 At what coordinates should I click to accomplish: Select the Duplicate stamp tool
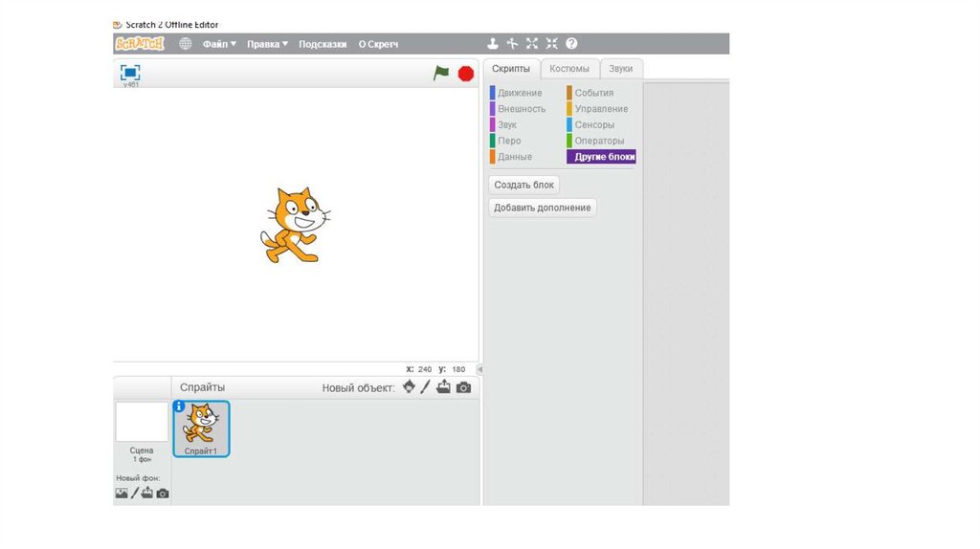point(493,44)
